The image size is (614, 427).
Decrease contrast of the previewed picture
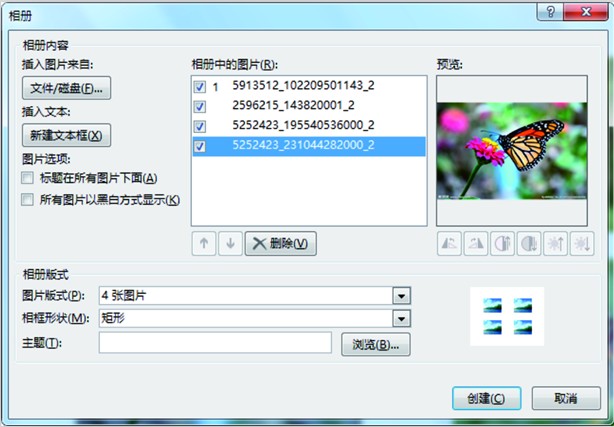coord(529,244)
